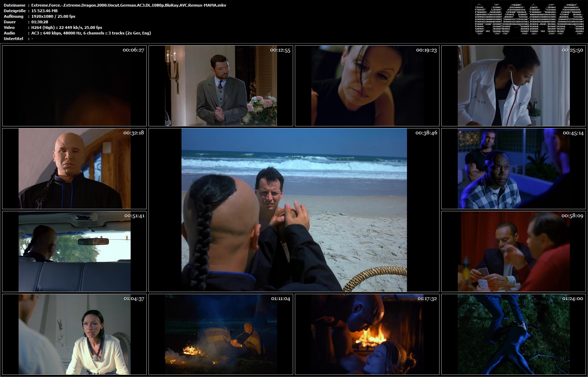Click the fireplace thumbnail at 01:17:32

click(x=367, y=334)
